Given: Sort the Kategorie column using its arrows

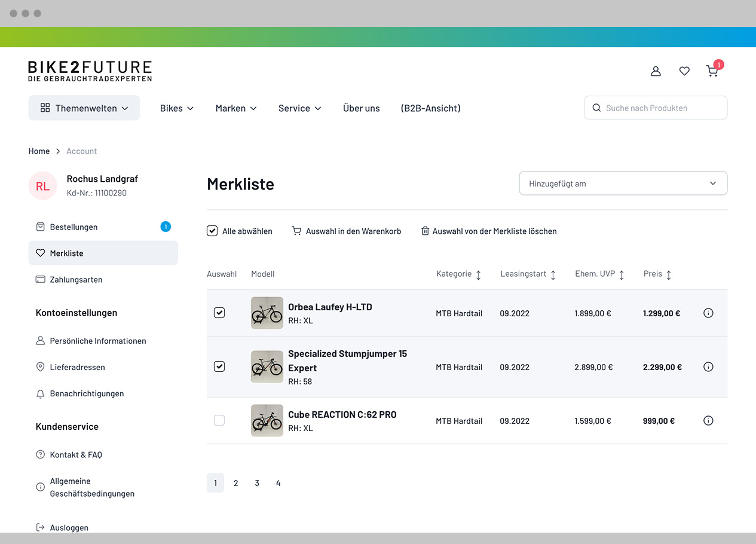Looking at the screenshot, I should [x=478, y=275].
